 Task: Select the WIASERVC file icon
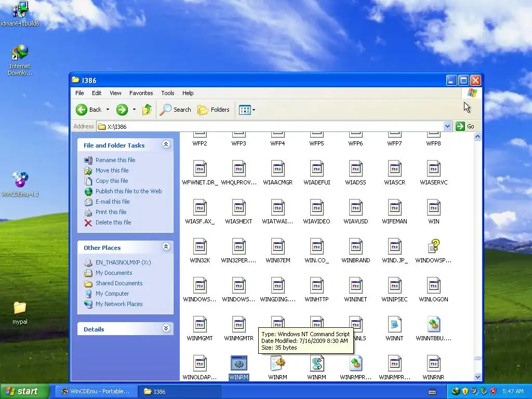click(x=434, y=169)
